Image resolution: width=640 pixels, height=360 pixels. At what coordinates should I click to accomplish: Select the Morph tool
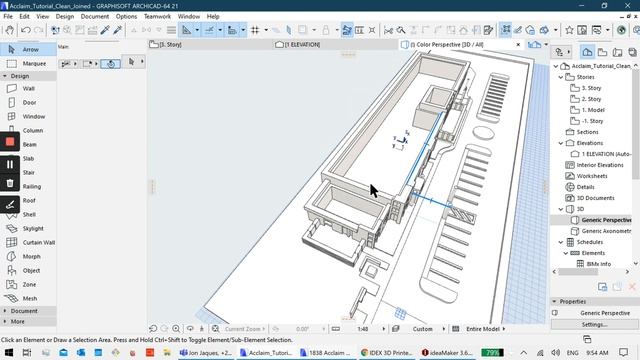28,256
